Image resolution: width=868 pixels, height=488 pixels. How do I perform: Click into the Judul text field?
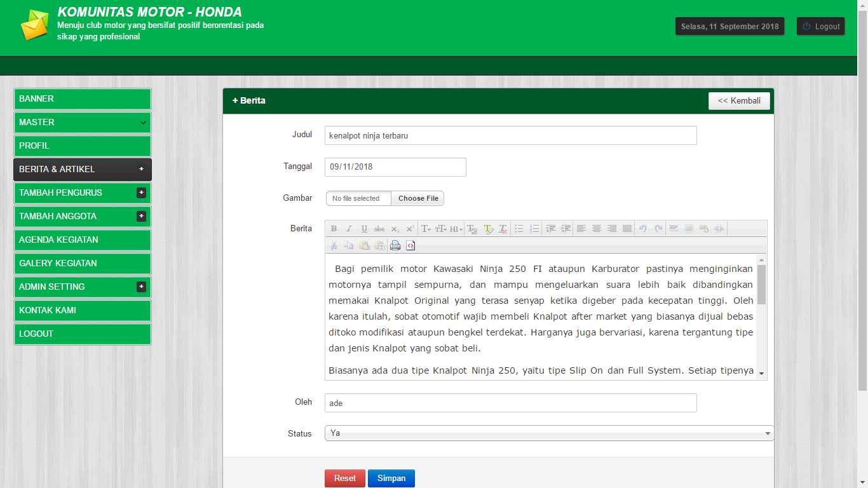tap(510, 135)
